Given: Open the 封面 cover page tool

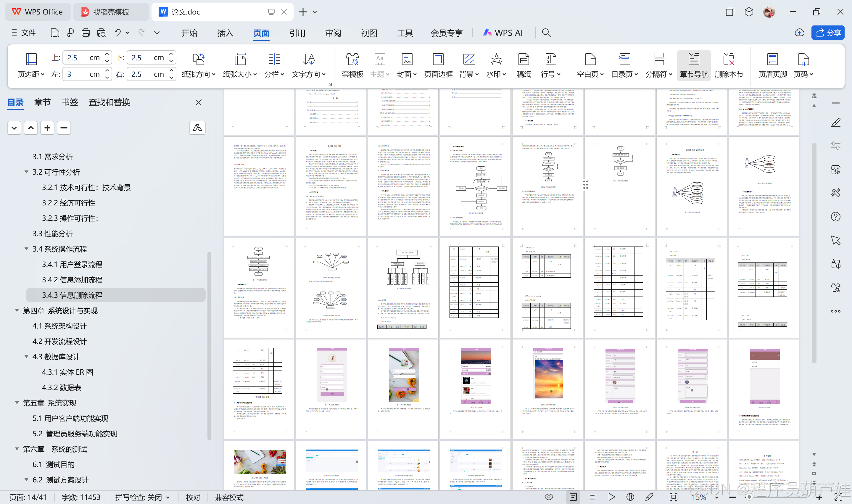Looking at the screenshot, I should point(407,65).
